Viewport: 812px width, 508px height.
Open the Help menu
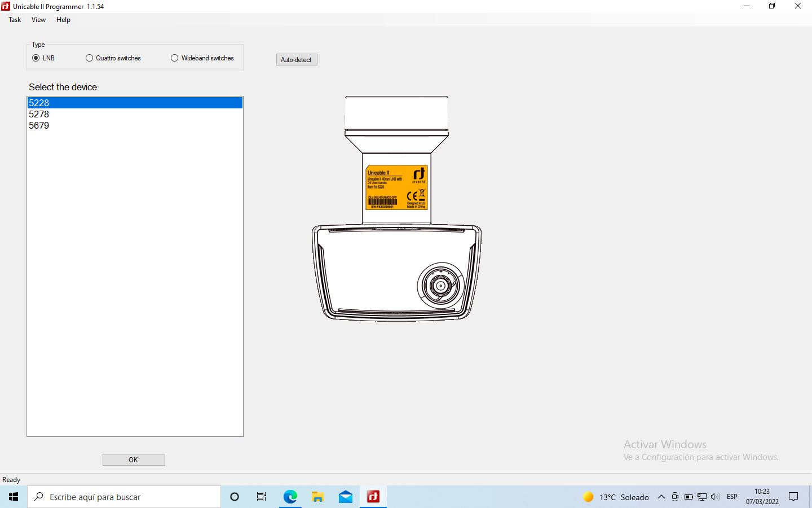point(63,20)
